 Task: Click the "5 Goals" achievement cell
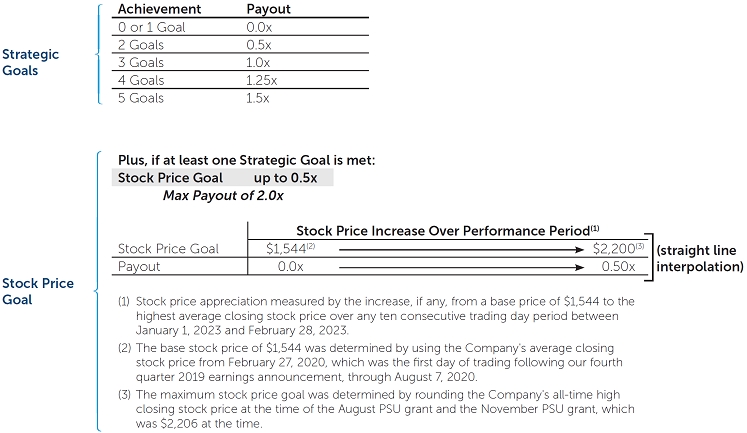pyautogui.click(x=144, y=99)
